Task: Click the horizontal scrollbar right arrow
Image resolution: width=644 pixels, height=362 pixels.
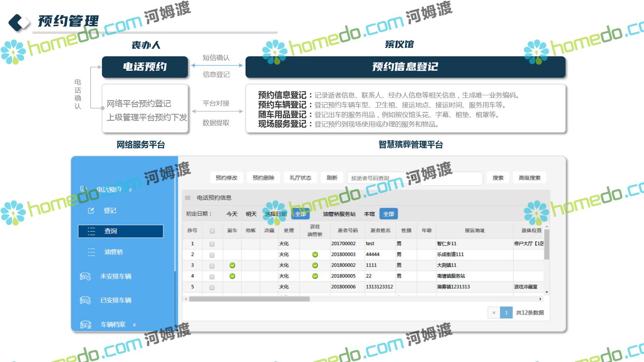Action: click(x=540, y=299)
